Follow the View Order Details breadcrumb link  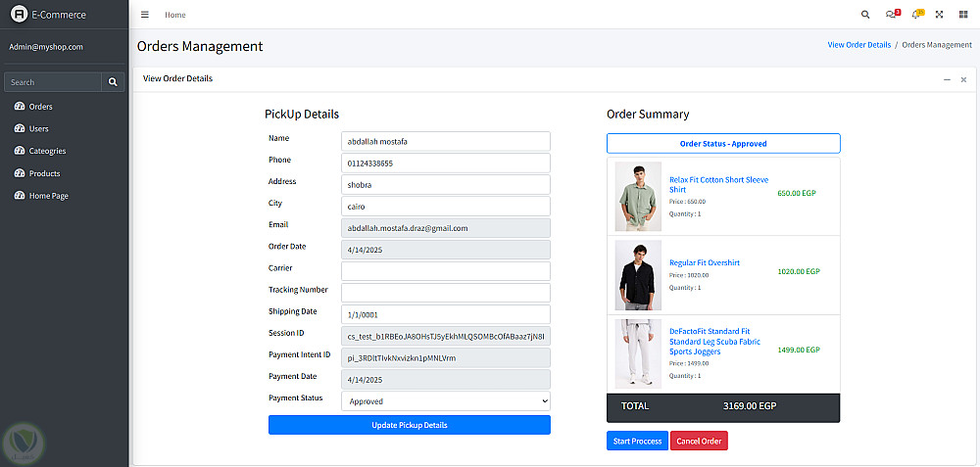(x=859, y=45)
